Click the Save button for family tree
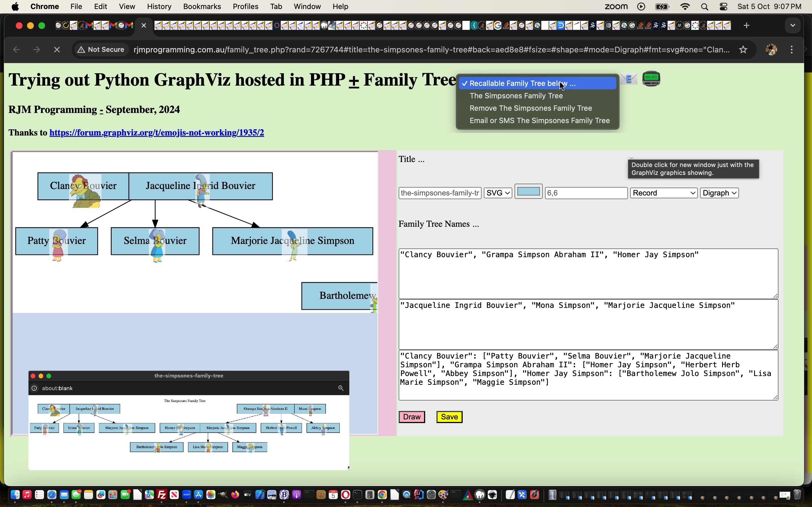 tap(449, 417)
